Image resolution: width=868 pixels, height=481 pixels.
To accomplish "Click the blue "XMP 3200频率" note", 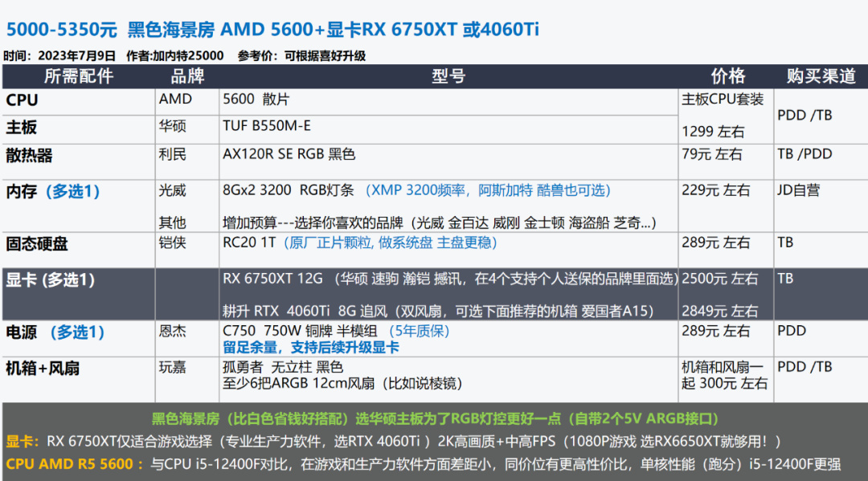I will pos(419,190).
